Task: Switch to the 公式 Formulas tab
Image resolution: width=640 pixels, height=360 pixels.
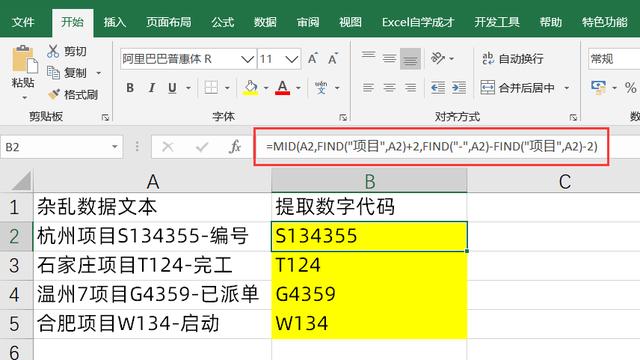Action: pos(222,22)
